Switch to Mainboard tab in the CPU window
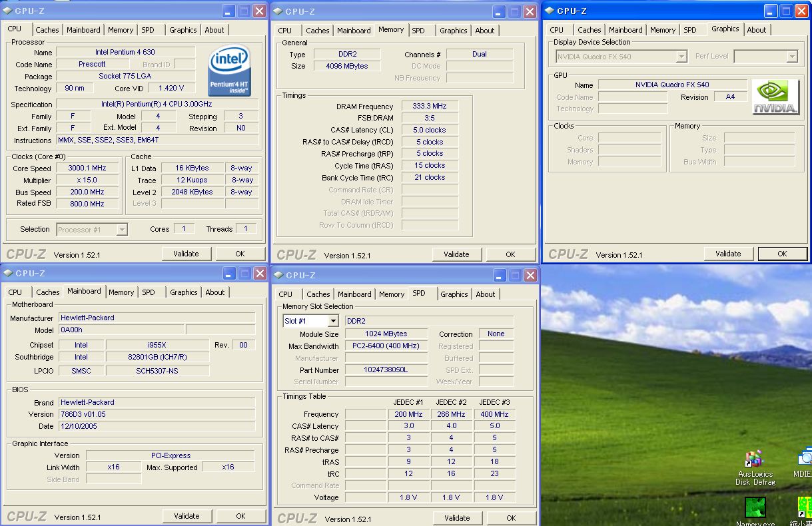Image resolution: width=812 pixels, height=526 pixels. click(x=83, y=30)
